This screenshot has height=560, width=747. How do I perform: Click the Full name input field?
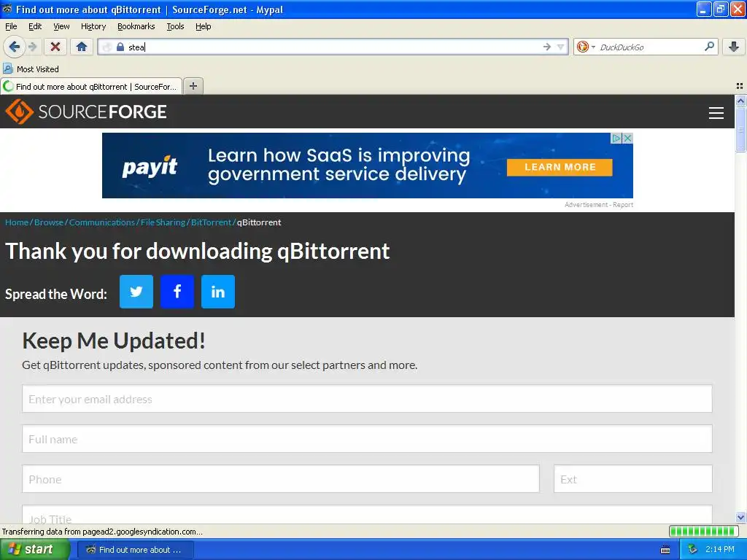367,438
